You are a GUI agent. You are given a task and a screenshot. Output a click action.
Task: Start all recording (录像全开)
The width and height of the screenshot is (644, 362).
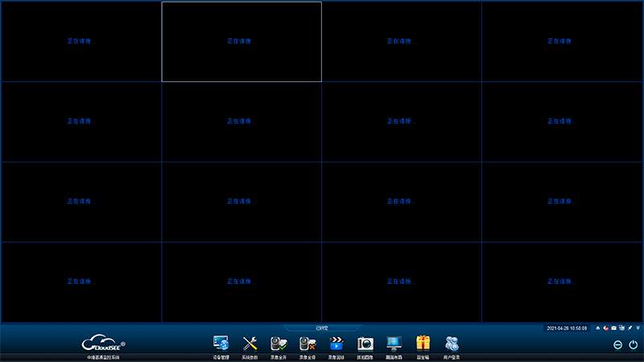click(x=279, y=343)
